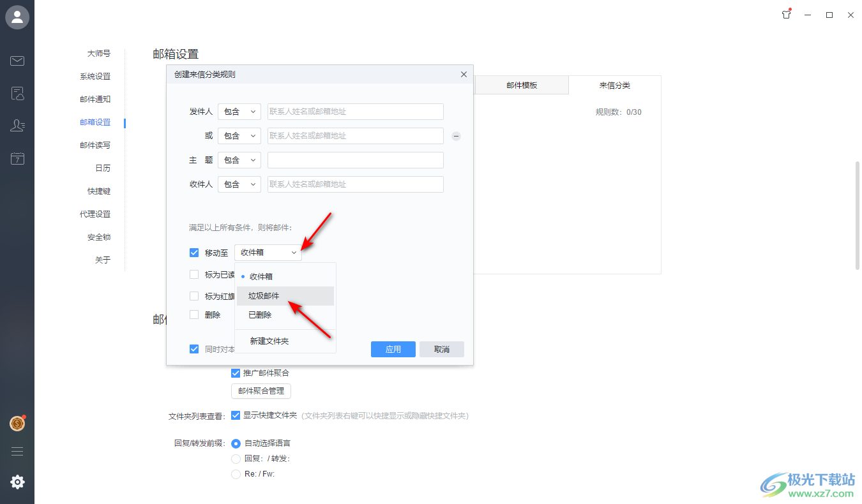Viewport: 862px width, 504px height.
Task: Open the 或 row 包含 dropdown
Action: coord(239,136)
